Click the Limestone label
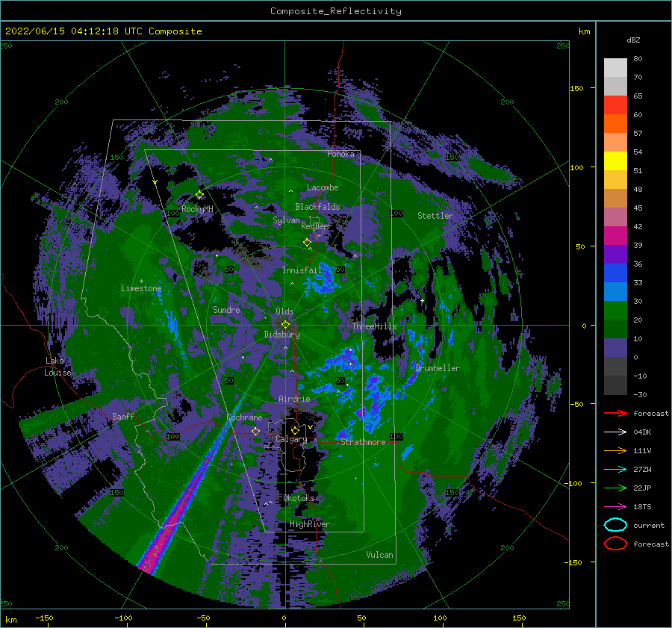Screen dimensions: 672x628 (141, 288)
